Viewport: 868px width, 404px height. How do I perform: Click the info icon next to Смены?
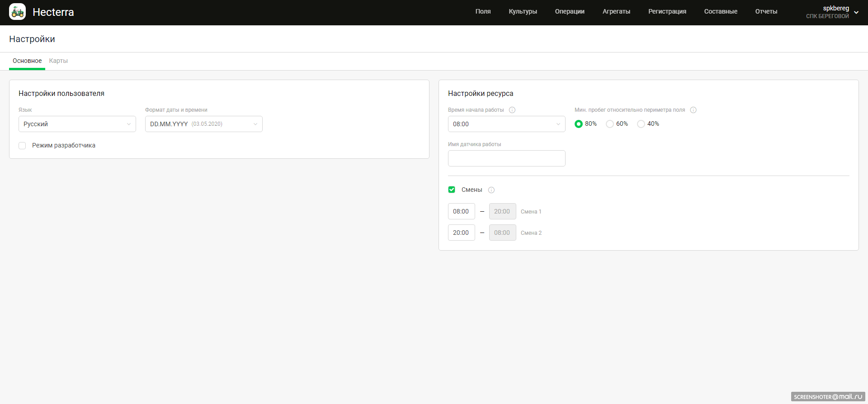[x=491, y=190]
